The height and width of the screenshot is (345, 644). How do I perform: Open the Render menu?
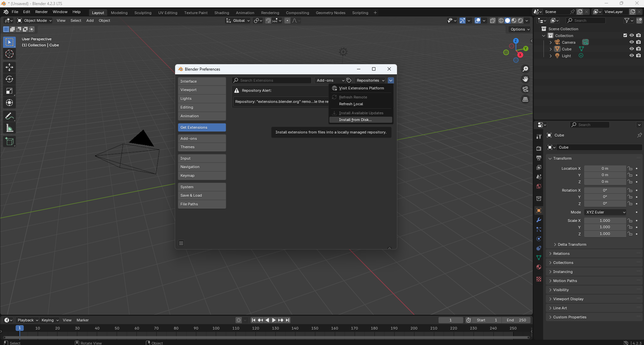click(x=41, y=12)
